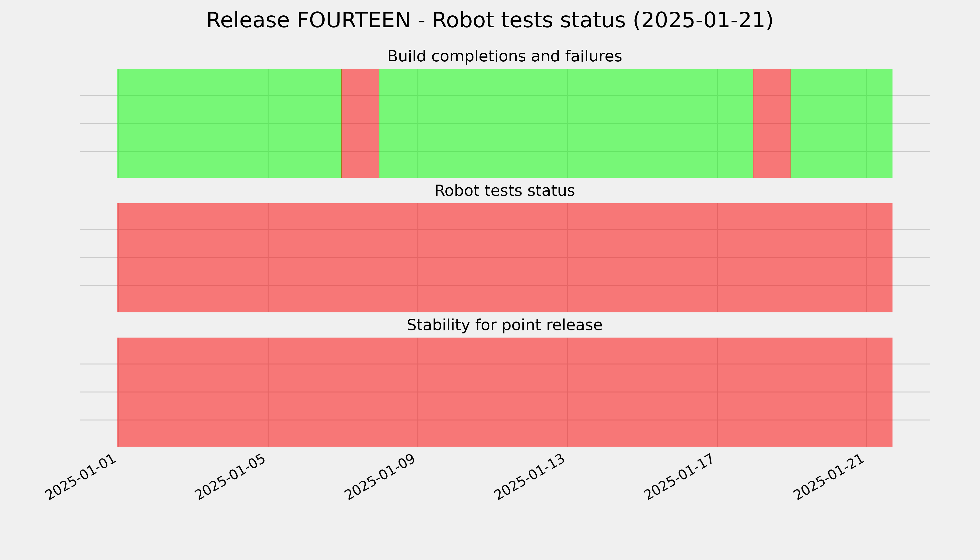Click the 2025-01-13 x-axis date label
Viewport: 980px width, 560px height.
tap(530, 477)
